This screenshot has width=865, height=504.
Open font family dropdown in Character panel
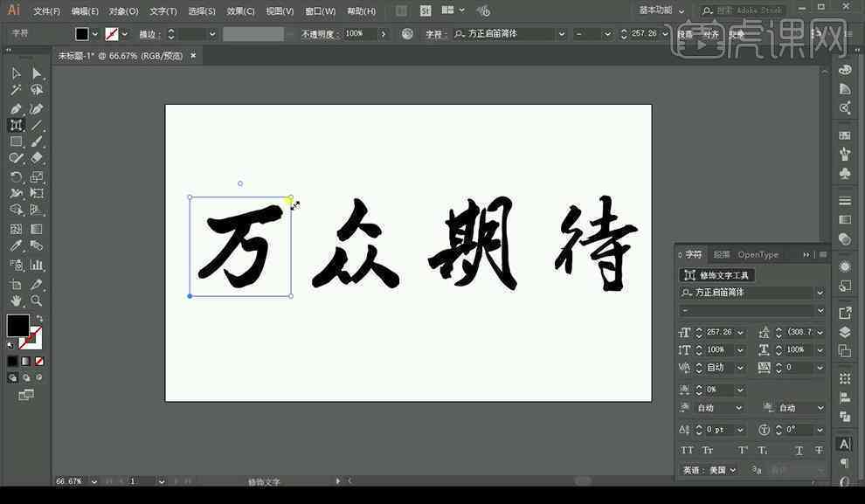coord(820,293)
